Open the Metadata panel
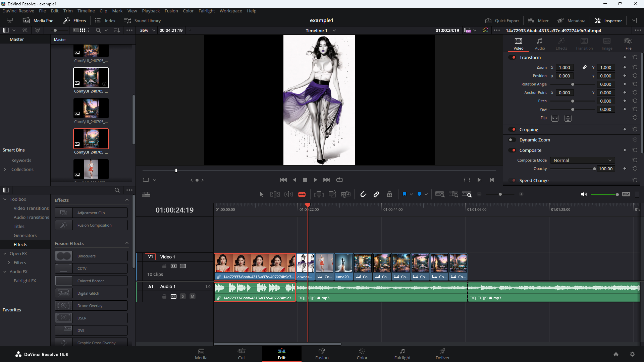Viewport: 644px width, 362px height. tap(571, 20)
